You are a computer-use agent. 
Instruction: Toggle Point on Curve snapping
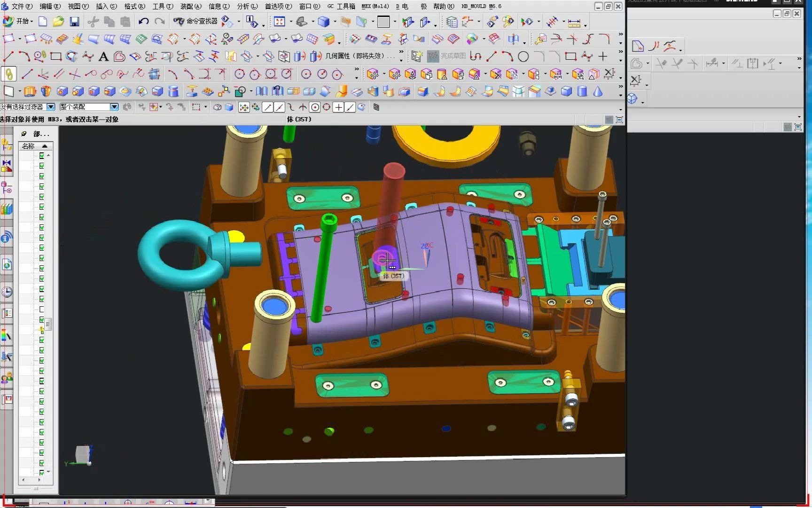[350, 107]
